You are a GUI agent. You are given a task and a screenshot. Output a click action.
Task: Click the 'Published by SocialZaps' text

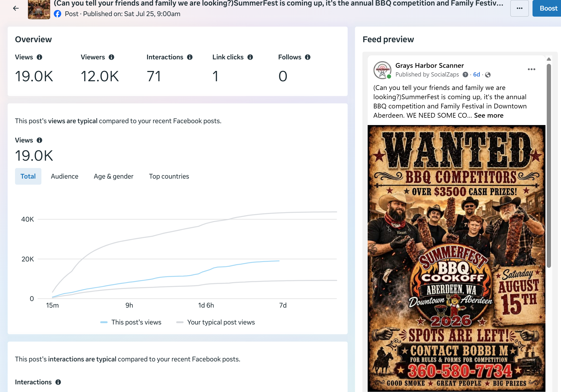point(427,75)
